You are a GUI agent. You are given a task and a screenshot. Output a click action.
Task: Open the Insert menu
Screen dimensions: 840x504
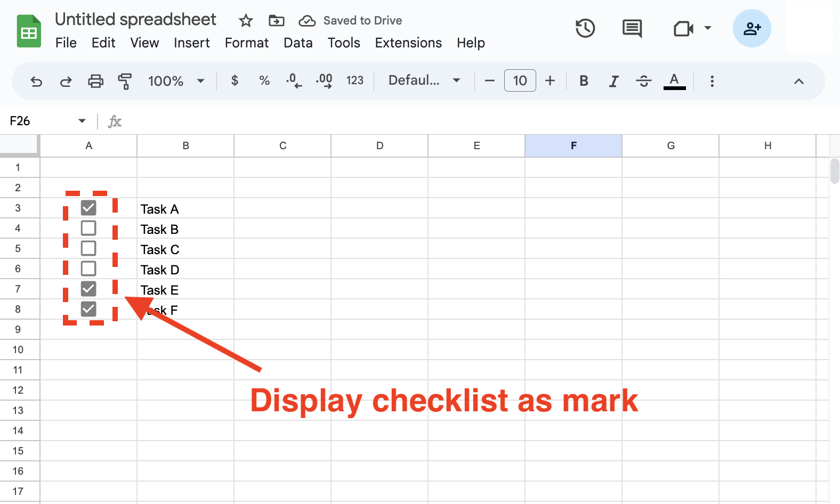coord(192,43)
